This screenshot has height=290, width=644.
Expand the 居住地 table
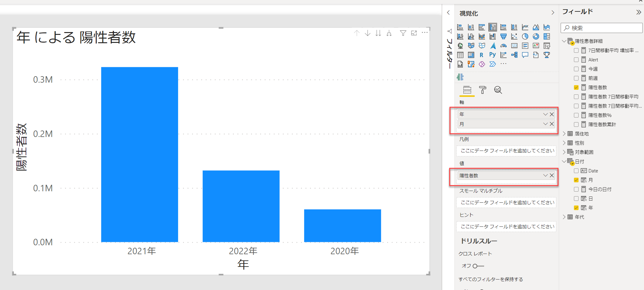pos(564,134)
